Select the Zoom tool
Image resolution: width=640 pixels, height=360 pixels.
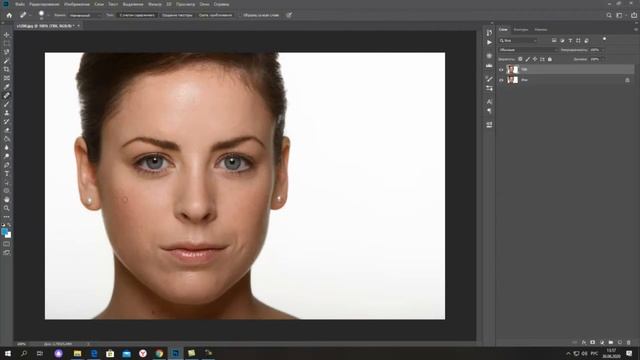[x=7, y=208]
